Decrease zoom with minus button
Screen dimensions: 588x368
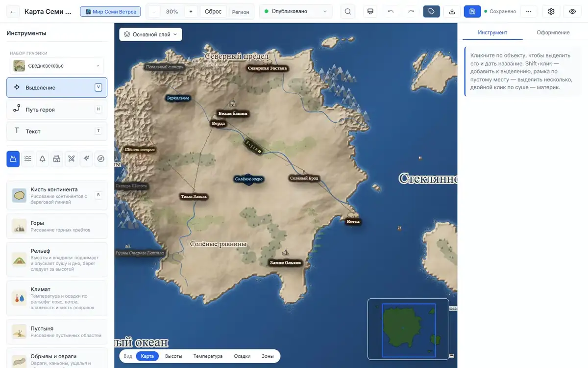point(154,11)
